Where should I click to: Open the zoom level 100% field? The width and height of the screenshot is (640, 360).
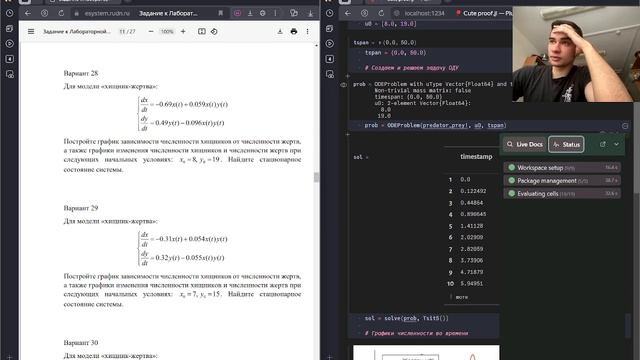pyautogui.click(x=167, y=31)
